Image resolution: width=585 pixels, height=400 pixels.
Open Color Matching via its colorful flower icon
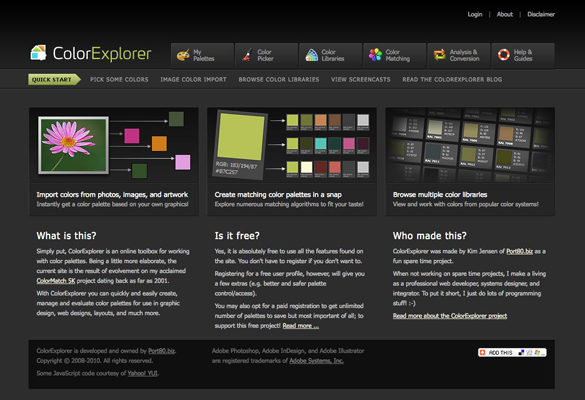click(375, 55)
